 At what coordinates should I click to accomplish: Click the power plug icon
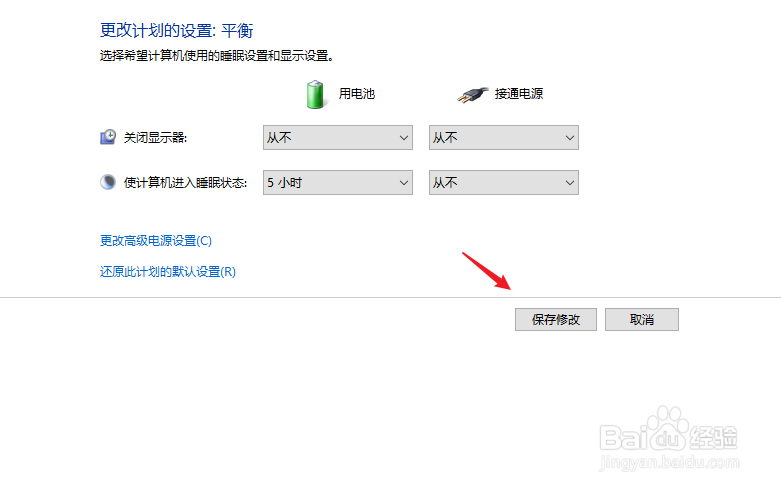[x=473, y=95]
